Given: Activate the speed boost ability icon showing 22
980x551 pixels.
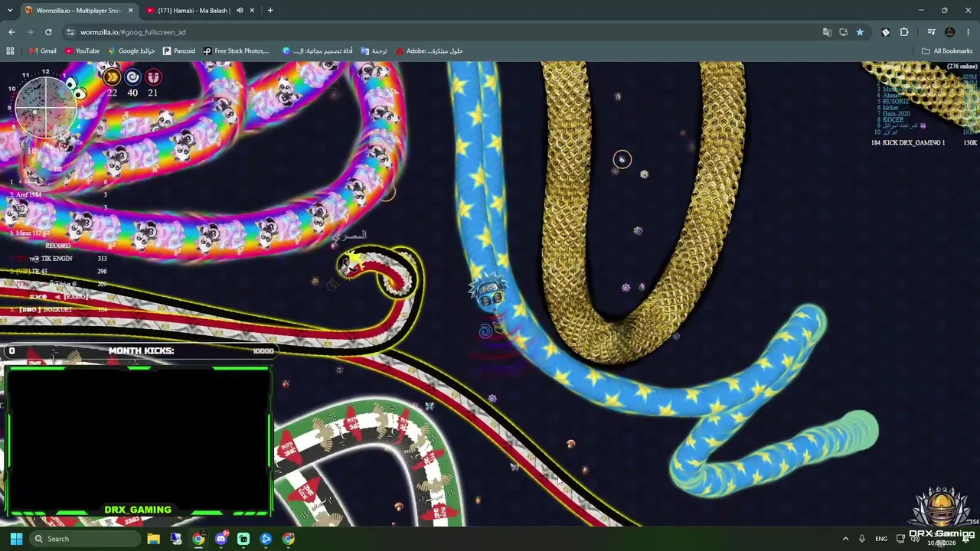Looking at the screenshot, I should pyautogui.click(x=112, y=77).
